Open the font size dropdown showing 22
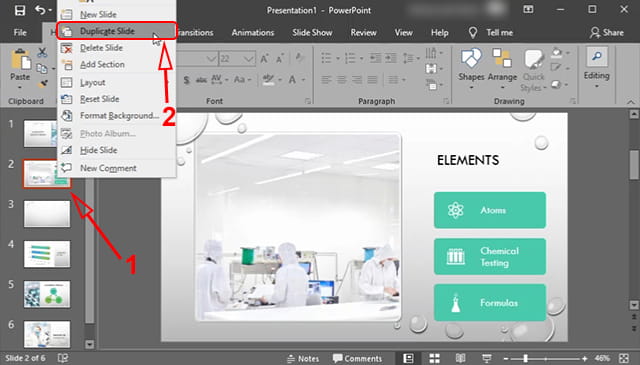 (x=248, y=59)
